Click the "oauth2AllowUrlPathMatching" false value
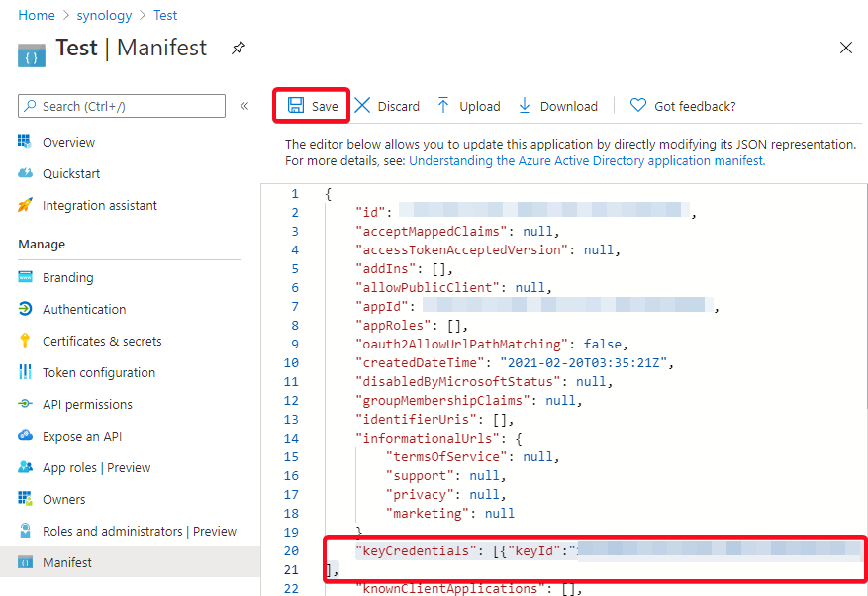This screenshot has height=596, width=868. tap(603, 344)
